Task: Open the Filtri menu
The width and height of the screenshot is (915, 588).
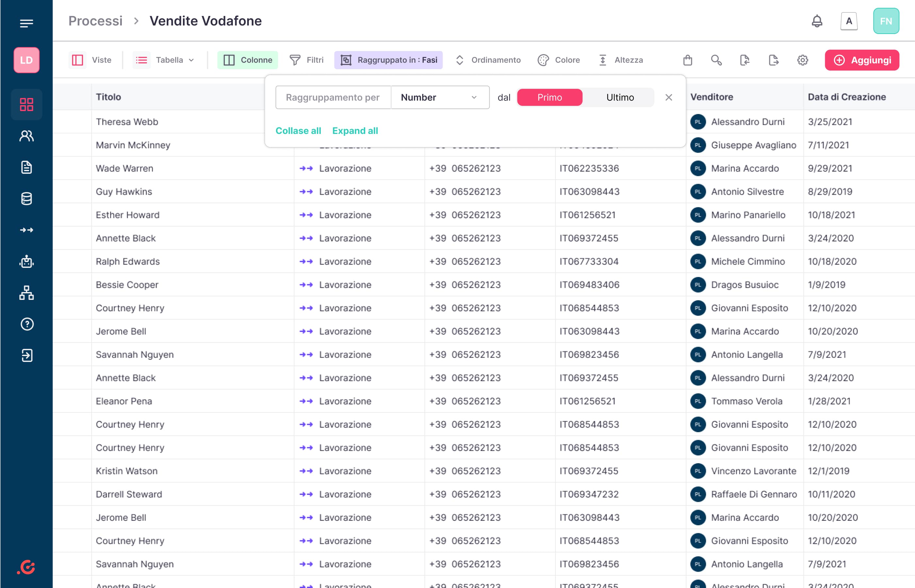Action: [306, 60]
